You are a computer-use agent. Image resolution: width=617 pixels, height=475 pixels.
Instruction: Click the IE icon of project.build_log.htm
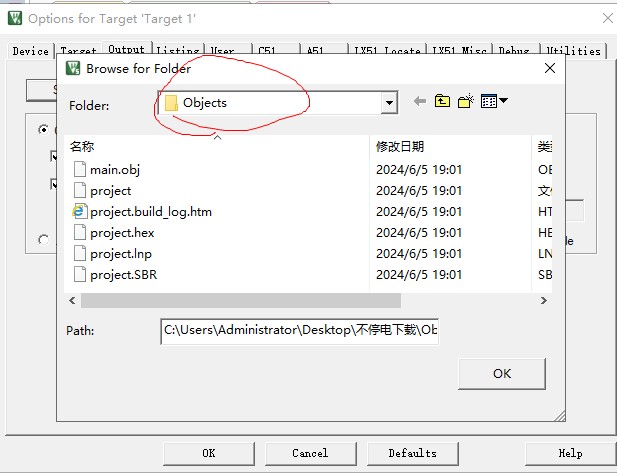(x=79, y=211)
